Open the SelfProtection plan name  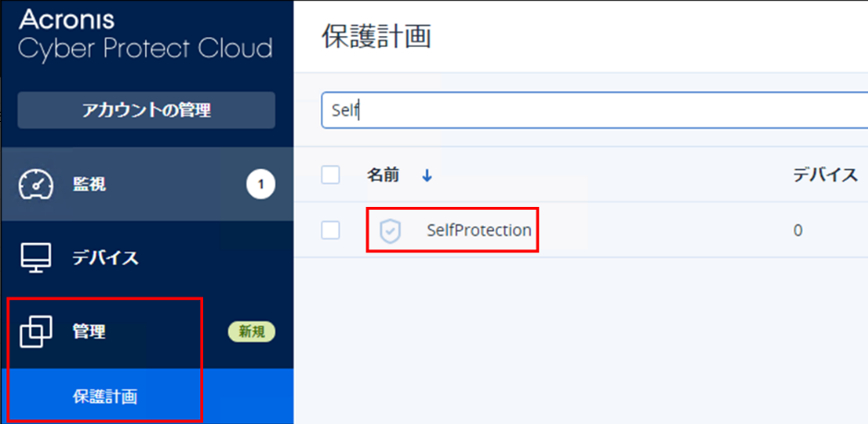point(478,230)
